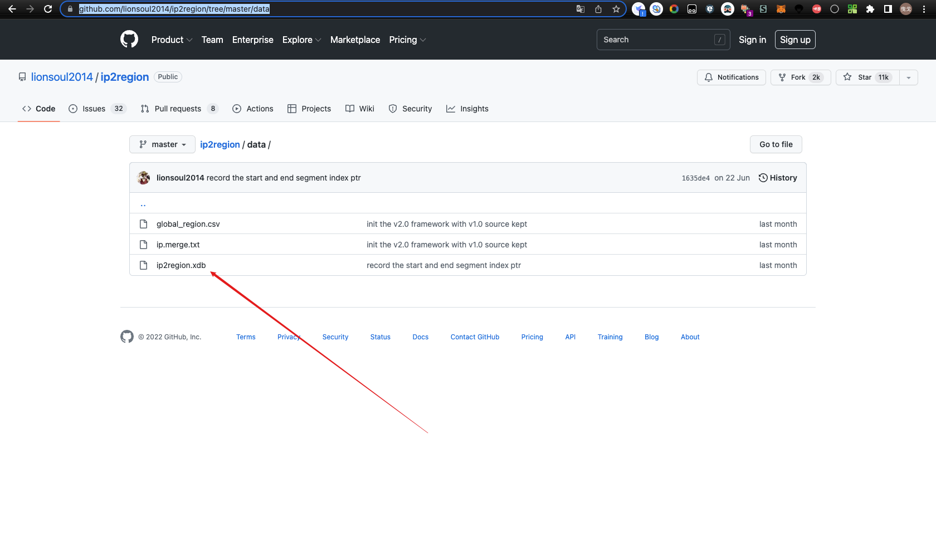The height and width of the screenshot is (560, 936).
Task: Toggle the browser side panel icon
Action: (x=888, y=9)
